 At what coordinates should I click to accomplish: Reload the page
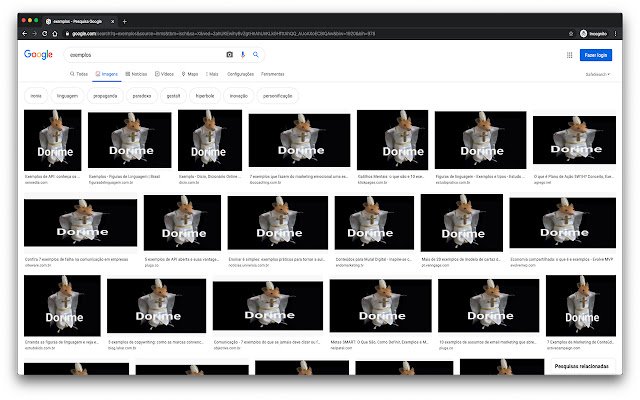(44, 33)
